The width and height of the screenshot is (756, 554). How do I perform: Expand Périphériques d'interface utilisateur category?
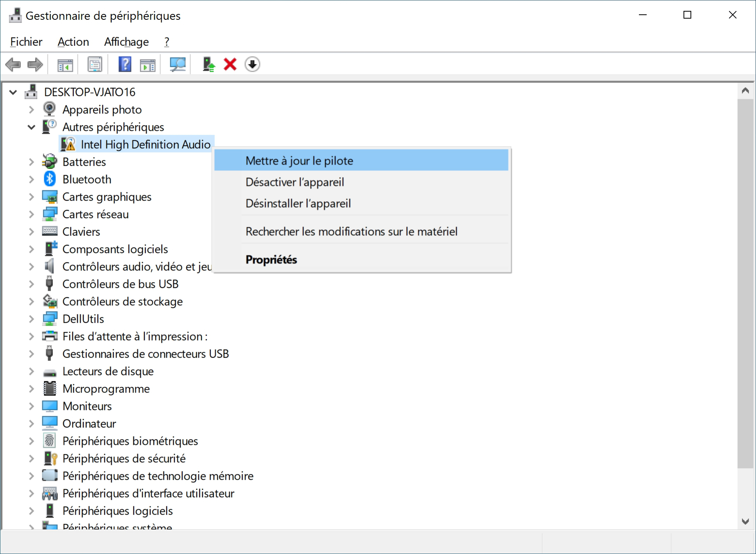pyautogui.click(x=31, y=493)
